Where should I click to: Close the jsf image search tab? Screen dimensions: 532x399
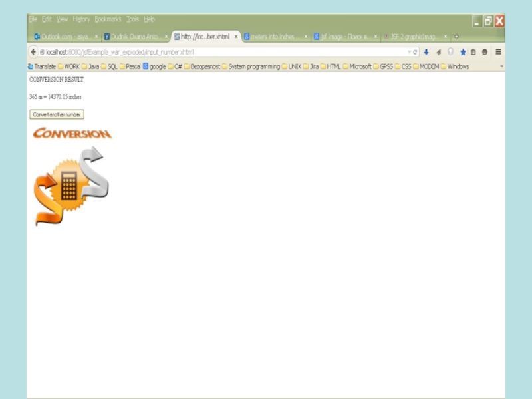click(x=376, y=37)
